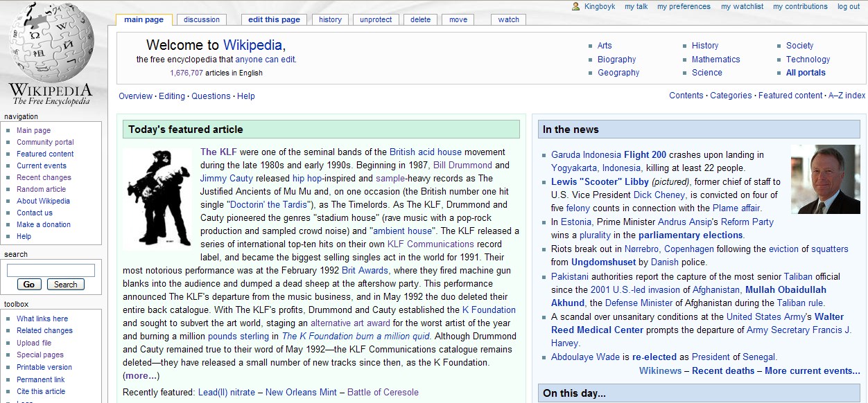Open Recent changes in navigation sidebar

(44, 177)
